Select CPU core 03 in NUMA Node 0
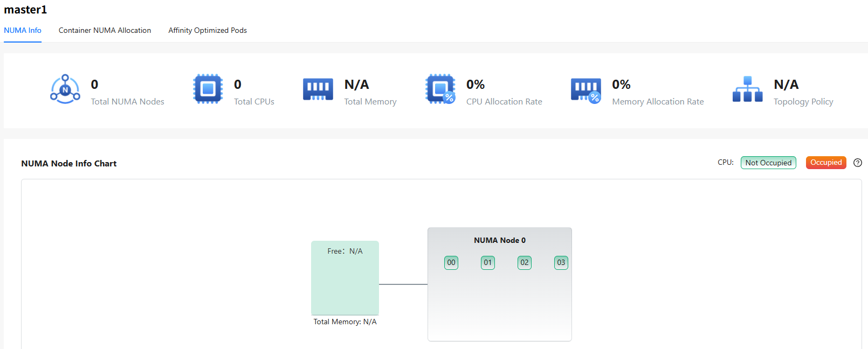The width and height of the screenshot is (868, 349). (561, 263)
